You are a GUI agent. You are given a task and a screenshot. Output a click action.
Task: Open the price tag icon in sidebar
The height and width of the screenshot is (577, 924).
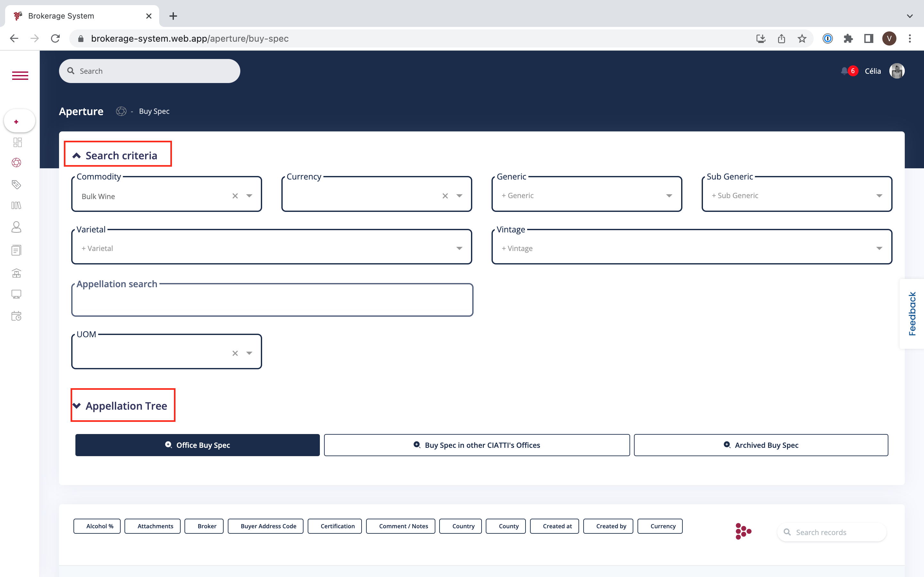pyautogui.click(x=16, y=185)
